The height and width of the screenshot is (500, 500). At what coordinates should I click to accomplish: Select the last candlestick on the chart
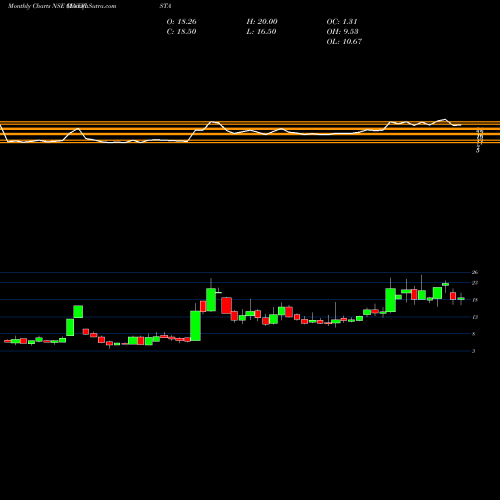tap(461, 299)
